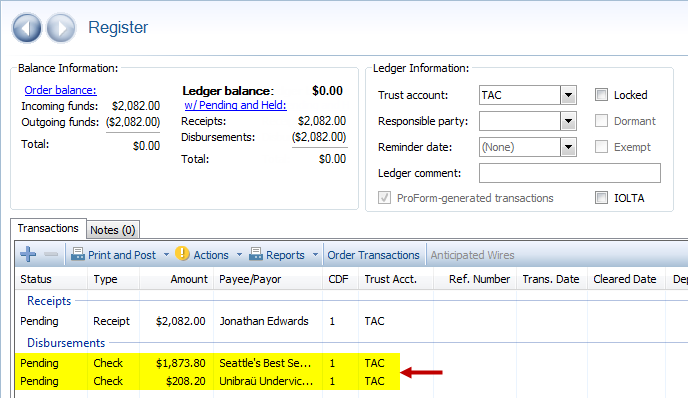The height and width of the screenshot is (398, 688).
Task: Click the Receipt type cell
Action: [111, 321]
